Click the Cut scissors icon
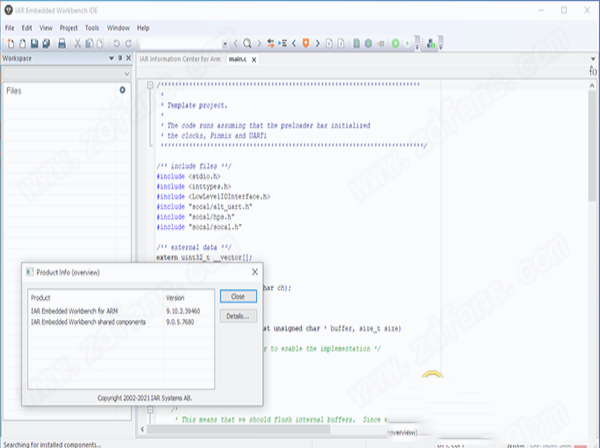This screenshot has width=600, height=448. pos(77,44)
